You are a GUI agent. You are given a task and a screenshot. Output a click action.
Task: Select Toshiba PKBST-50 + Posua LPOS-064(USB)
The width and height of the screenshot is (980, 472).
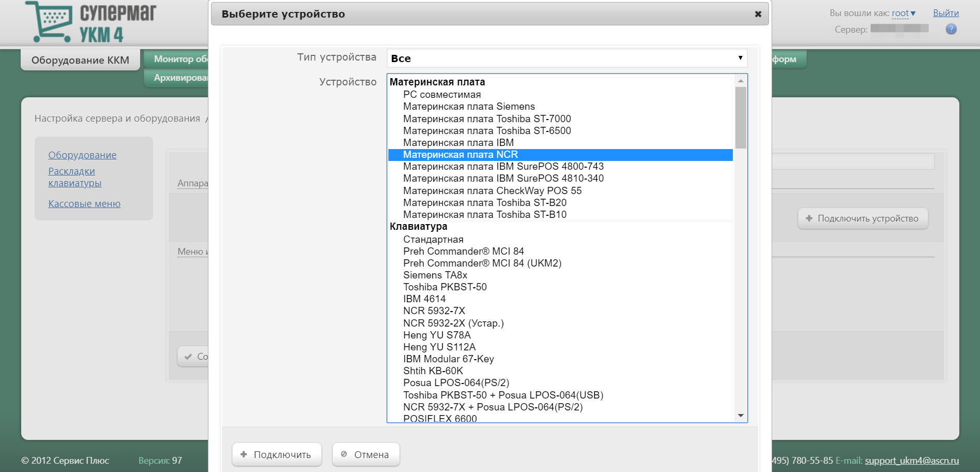tap(561, 395)
